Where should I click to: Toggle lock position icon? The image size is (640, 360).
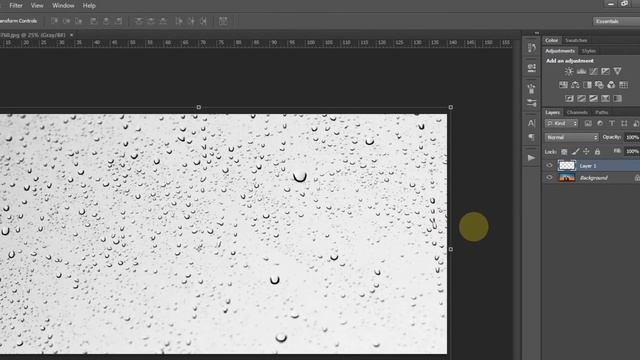[x=586, y=152]
